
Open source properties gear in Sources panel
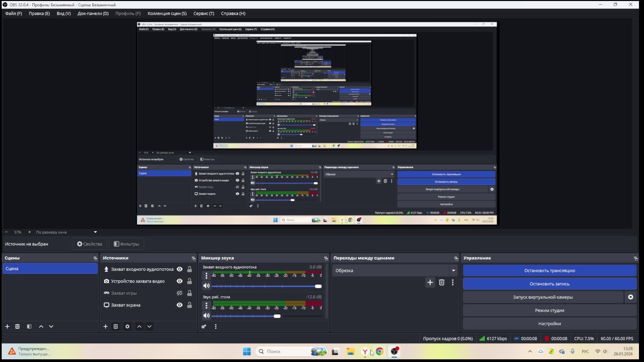click(127, 326)
